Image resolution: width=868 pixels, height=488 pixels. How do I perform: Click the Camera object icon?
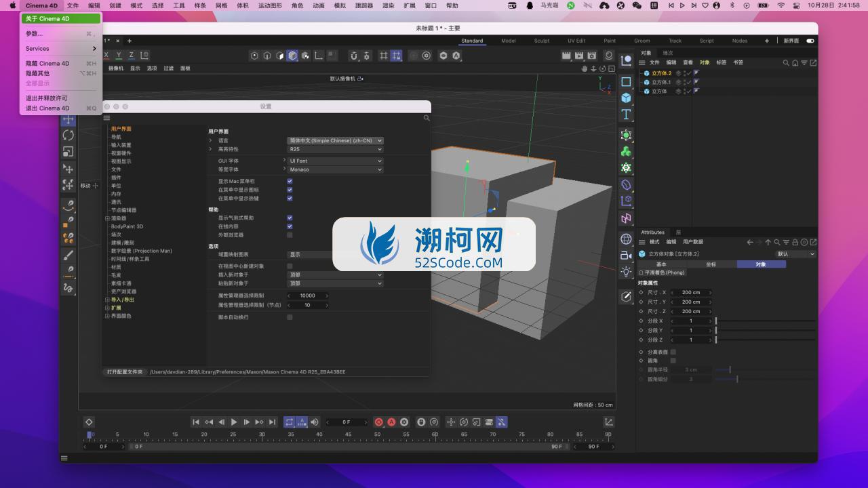[x=626, y=256]
